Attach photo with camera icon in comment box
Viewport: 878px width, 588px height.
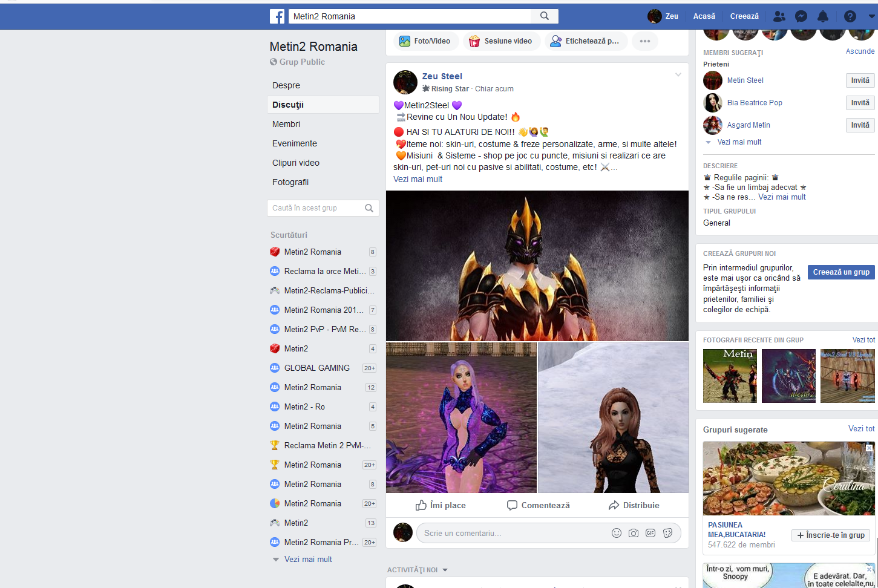pos(634,533)
